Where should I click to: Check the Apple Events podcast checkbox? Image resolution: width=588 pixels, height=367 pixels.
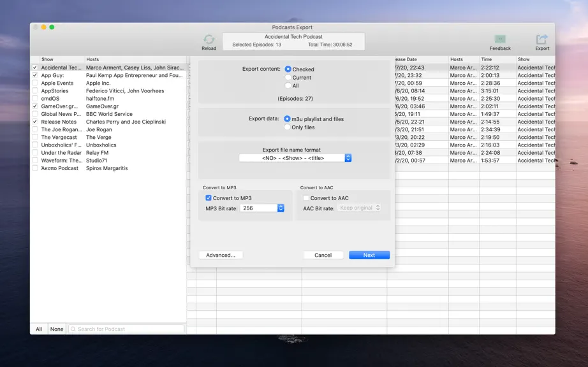[x=35, y=83]
